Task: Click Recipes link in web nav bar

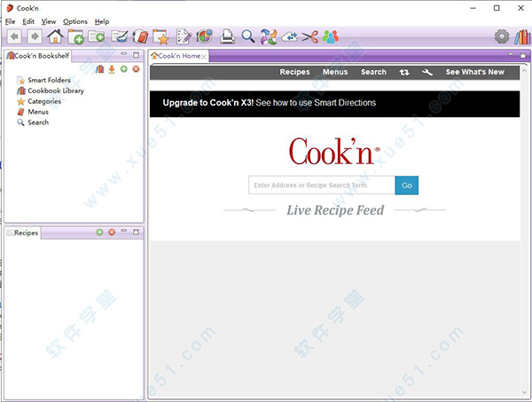Action: tap(295, 72)
